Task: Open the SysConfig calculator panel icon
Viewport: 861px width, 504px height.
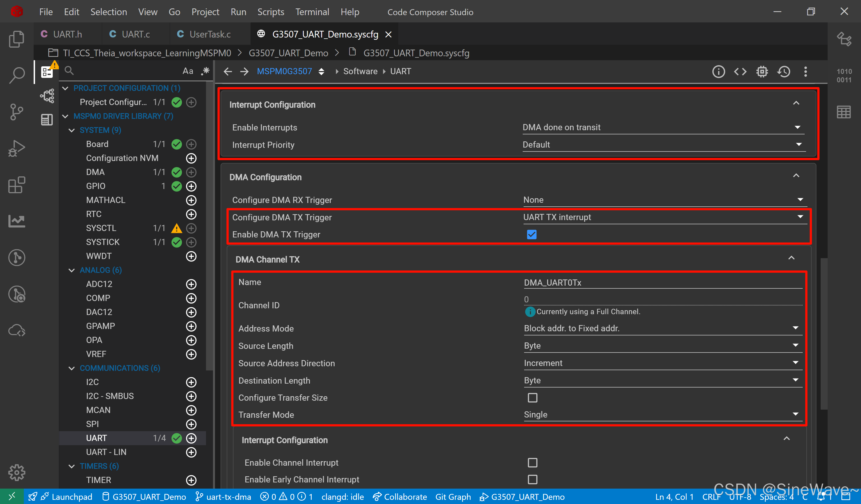Action: point(47,120)
